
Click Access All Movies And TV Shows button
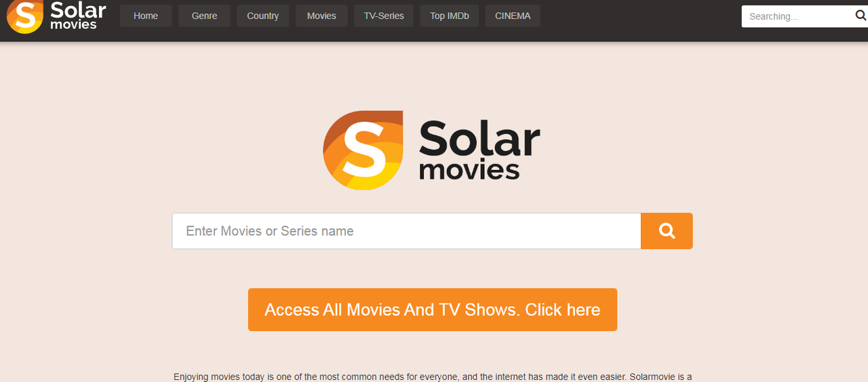click(433, 310)
